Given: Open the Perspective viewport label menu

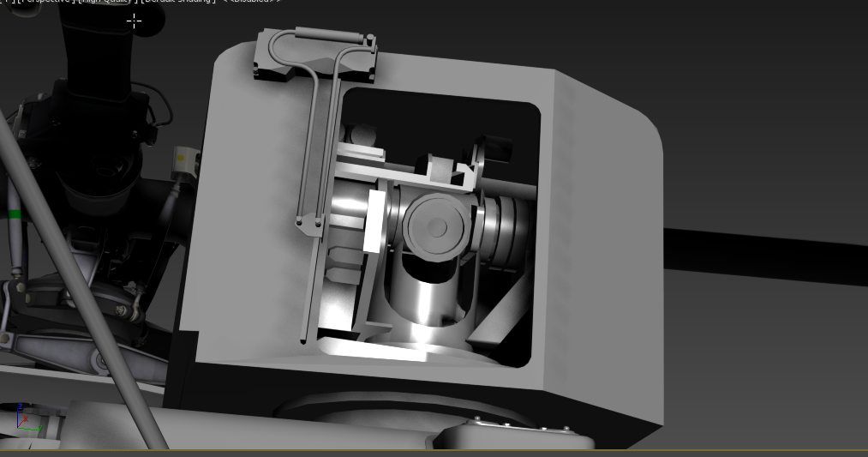Looking at the screenshot, I should (46, 1).
